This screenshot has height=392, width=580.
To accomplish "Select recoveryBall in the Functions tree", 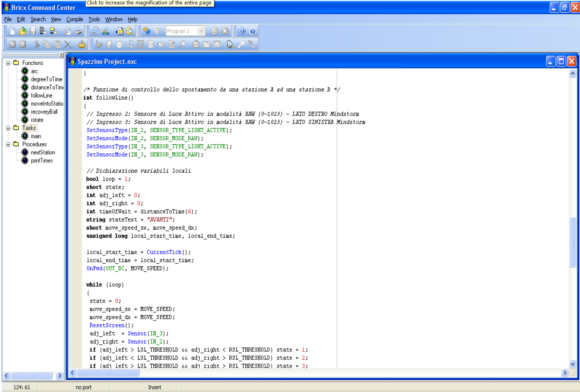I will tap(44, 112).
